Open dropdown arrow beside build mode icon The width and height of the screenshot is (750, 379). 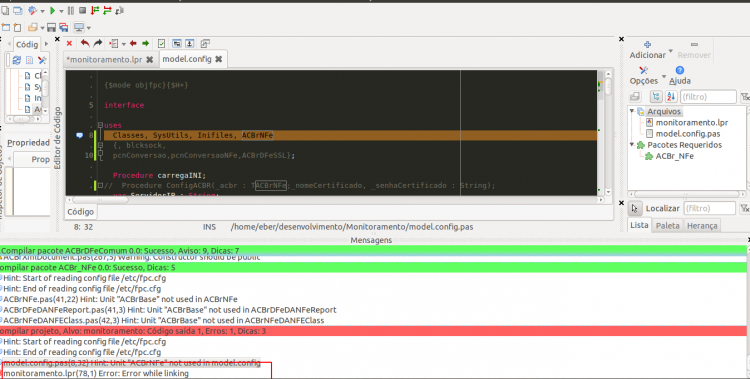pos(42,11)
